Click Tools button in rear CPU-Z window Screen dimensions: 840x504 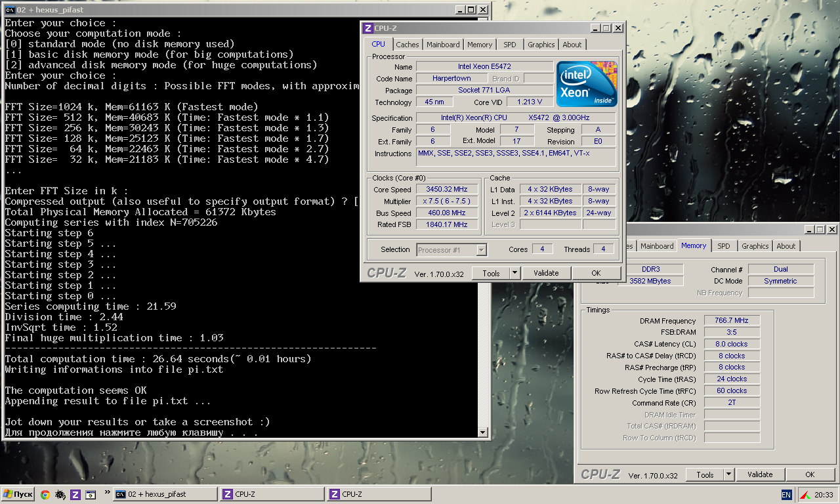[x=705, y=474]
